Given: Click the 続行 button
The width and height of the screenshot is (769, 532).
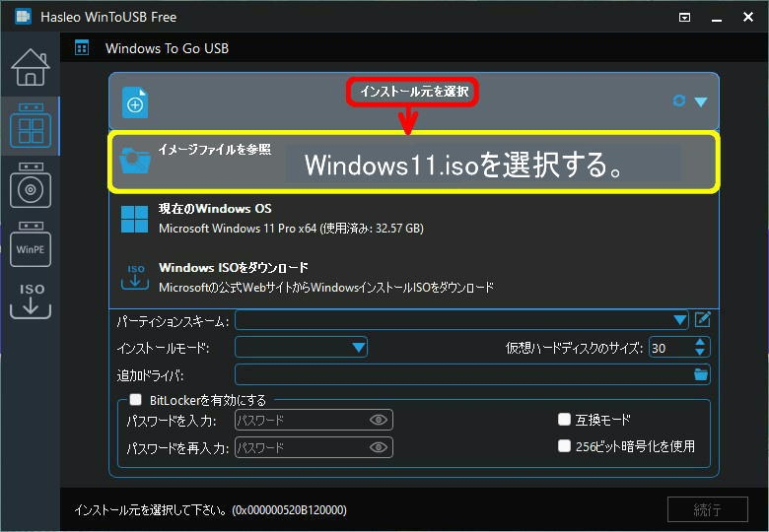Looking at the screenshot, I should 707,509.
